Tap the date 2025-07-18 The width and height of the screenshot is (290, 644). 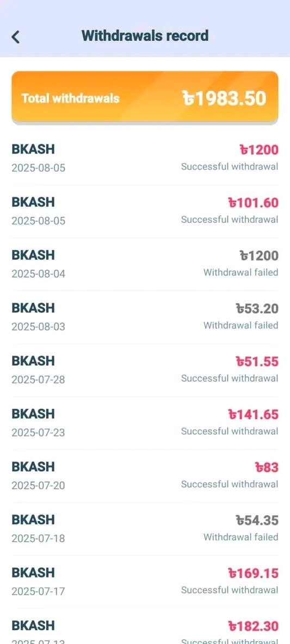point(38,539)
